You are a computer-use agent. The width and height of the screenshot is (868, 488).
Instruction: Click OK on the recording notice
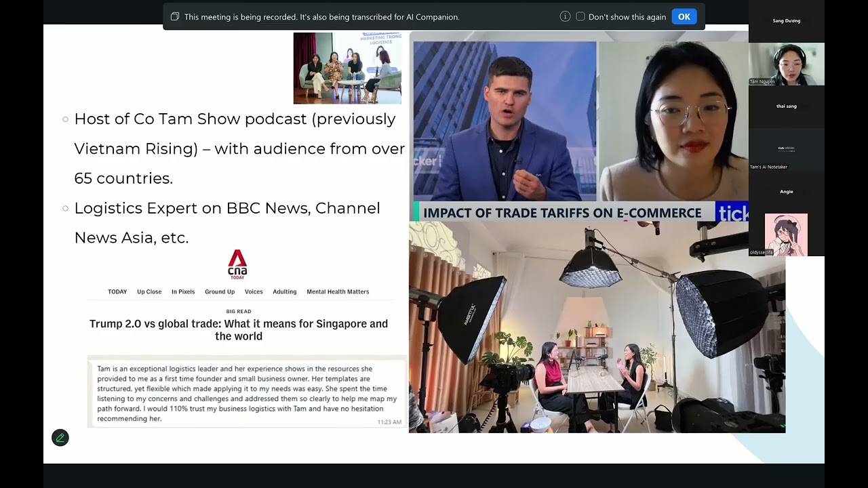pos(684,17)
